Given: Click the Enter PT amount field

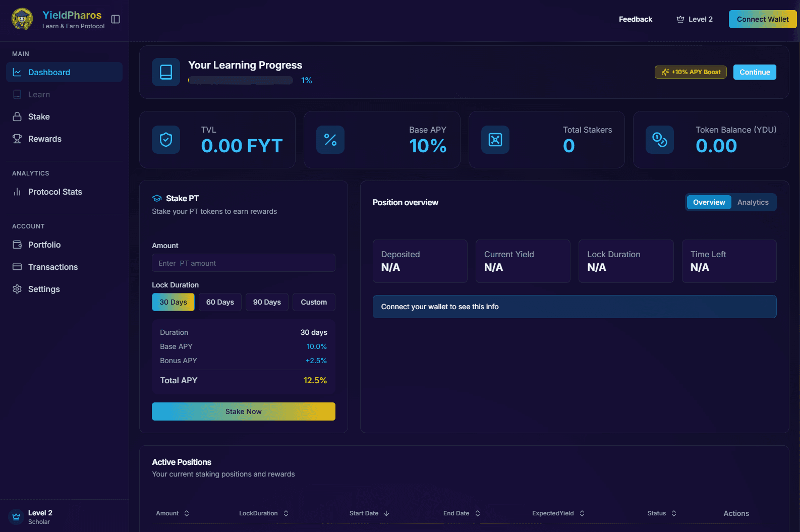Looking at the screenshot, I should (x=244, y=263).
